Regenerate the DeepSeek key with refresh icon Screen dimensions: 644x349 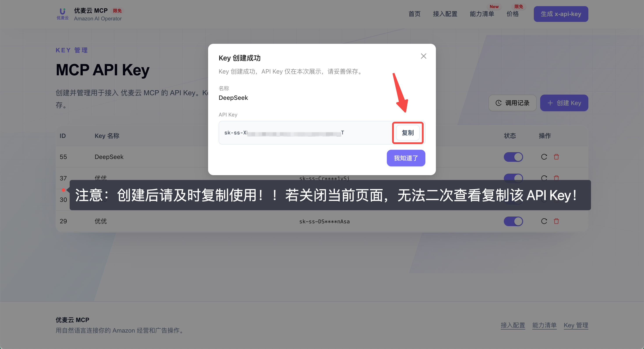544,157
